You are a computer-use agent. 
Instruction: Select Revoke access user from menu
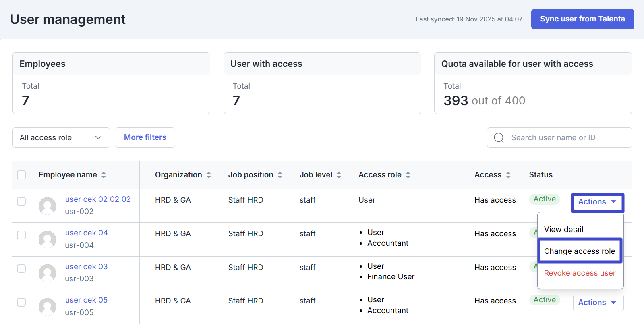580,273
